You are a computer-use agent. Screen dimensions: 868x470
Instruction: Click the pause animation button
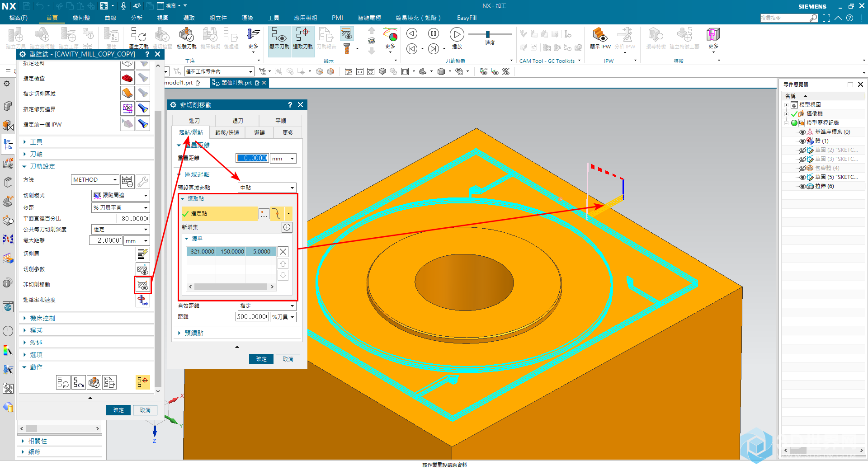[x=434, y=33]
